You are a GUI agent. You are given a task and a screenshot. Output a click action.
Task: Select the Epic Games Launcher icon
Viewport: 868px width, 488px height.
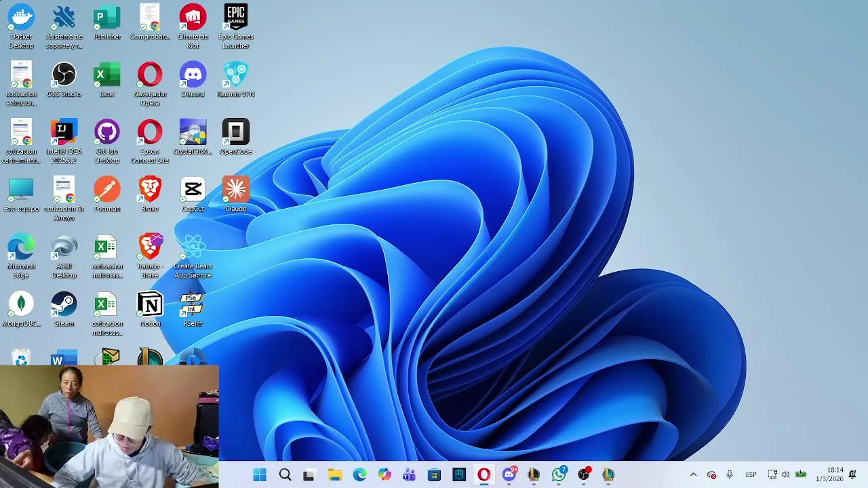click(x=236, y=27)
